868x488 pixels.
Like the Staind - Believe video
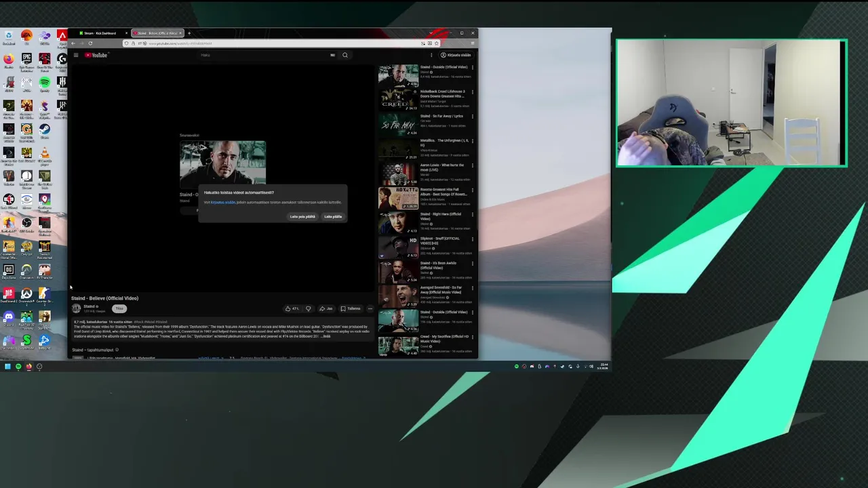pyautogui.click(x=292, y=308)
